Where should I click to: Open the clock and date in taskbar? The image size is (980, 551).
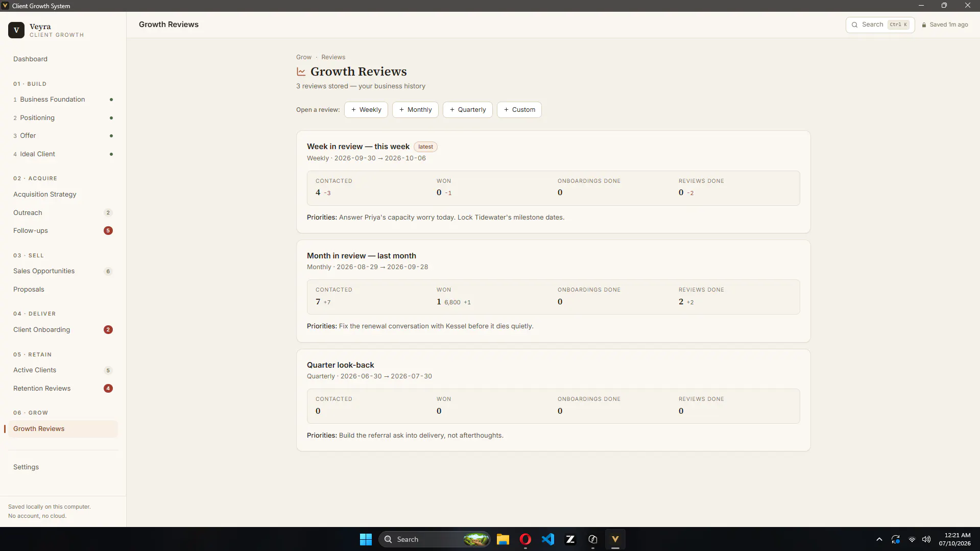point(954,539)
